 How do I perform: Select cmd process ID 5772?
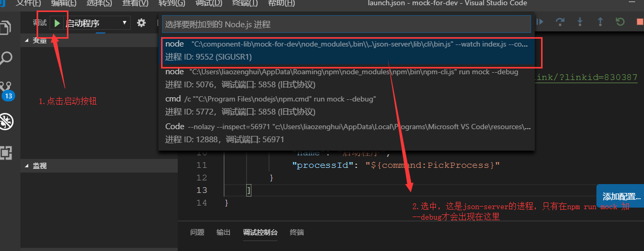(x=346, y=105)
